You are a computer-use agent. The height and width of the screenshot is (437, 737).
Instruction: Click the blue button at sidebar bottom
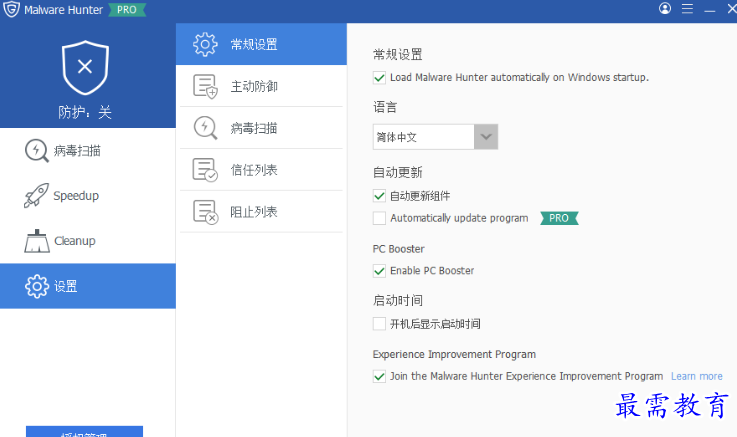click(85, 431)
